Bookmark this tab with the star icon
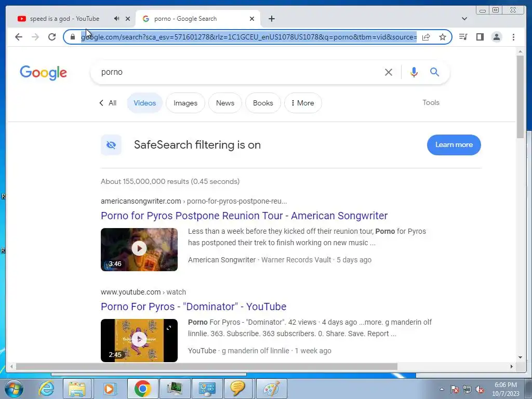 click(x=443, y=37)
